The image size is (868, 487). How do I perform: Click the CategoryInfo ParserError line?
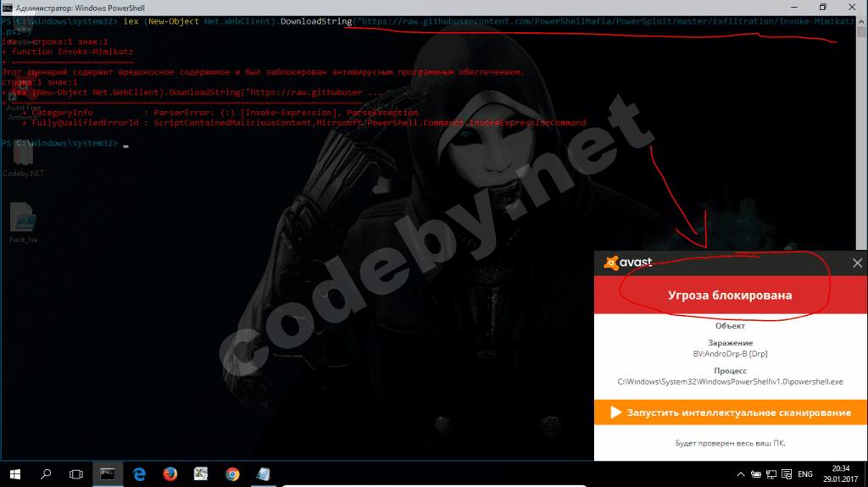[220, 113]
